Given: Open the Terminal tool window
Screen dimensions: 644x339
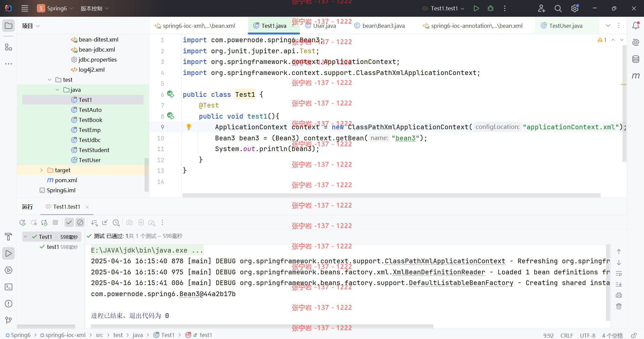Looking at the screenshot, I should 9,287.
